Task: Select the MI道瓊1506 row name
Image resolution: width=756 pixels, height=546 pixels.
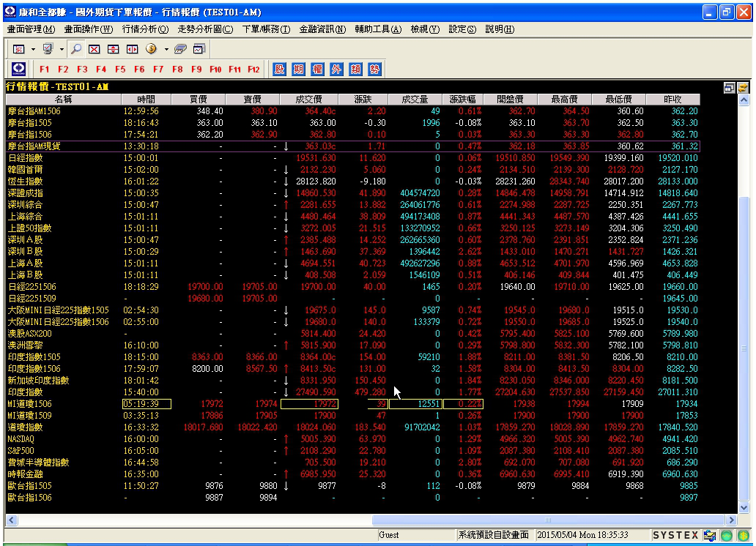Action: (29, 404)
